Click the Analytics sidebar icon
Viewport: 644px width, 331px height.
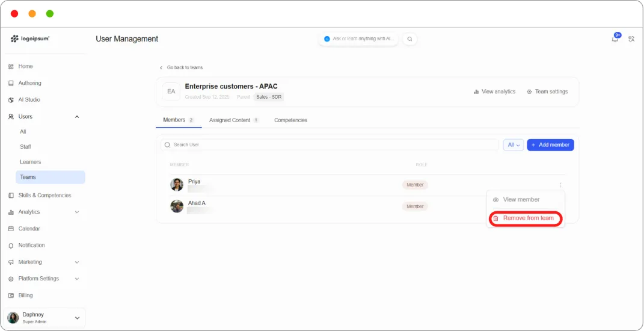point(11,212)
